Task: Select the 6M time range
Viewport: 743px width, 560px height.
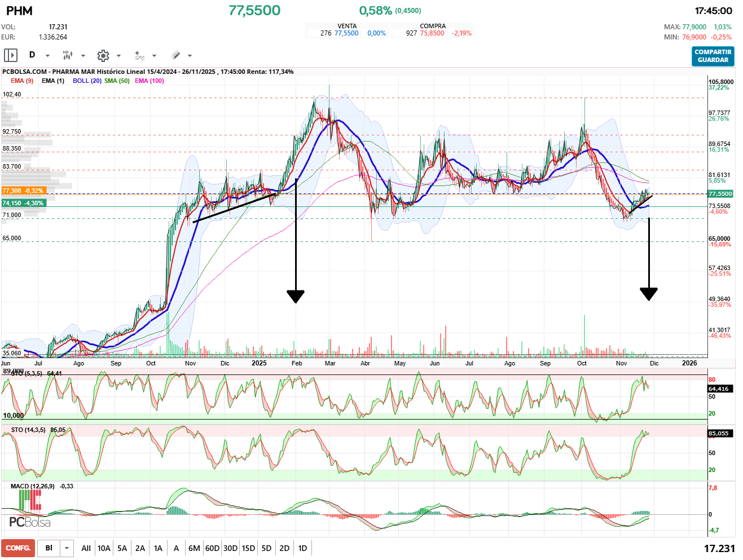Action: [194, 548]
